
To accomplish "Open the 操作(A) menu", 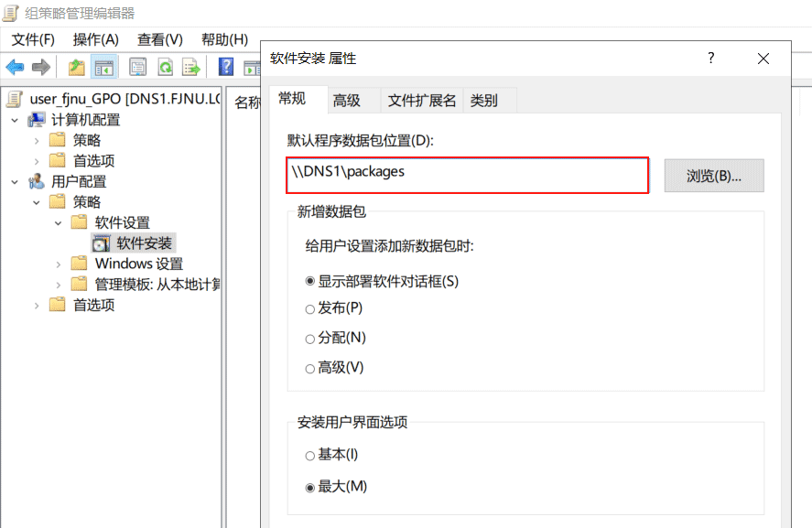I will 96,40.
